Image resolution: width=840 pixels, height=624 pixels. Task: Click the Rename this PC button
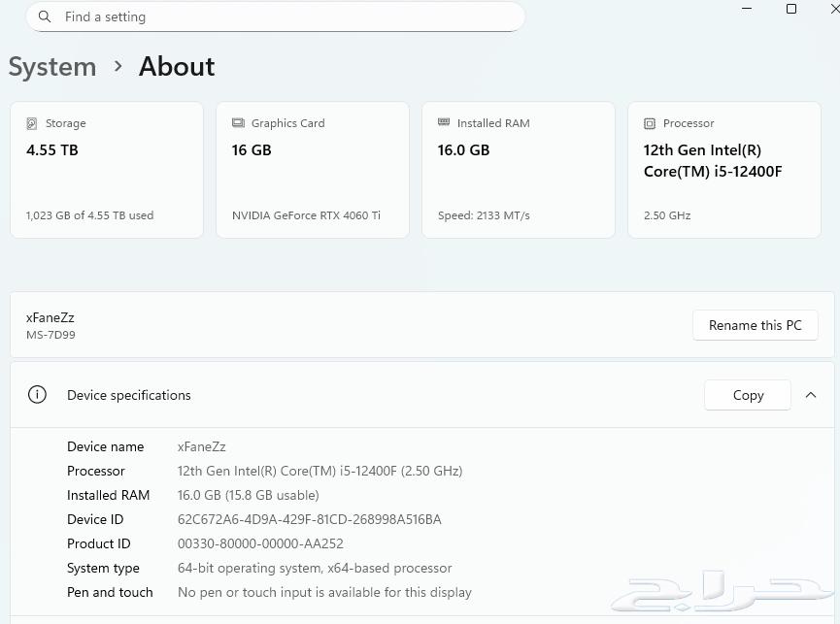click(755, 325)
